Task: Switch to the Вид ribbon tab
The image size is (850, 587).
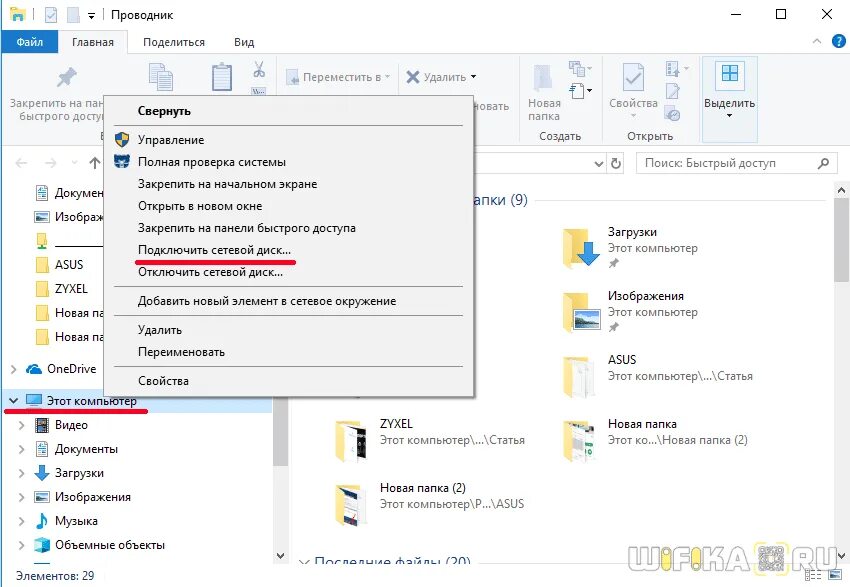Action: [x=244, y=42]
